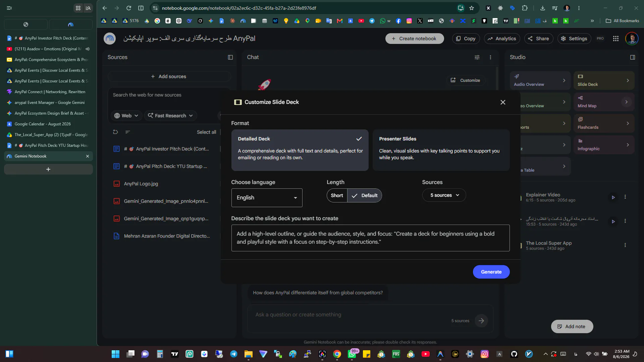Open the Google account avatar menu
644x362 pixels.
click(x=632, y=39)
